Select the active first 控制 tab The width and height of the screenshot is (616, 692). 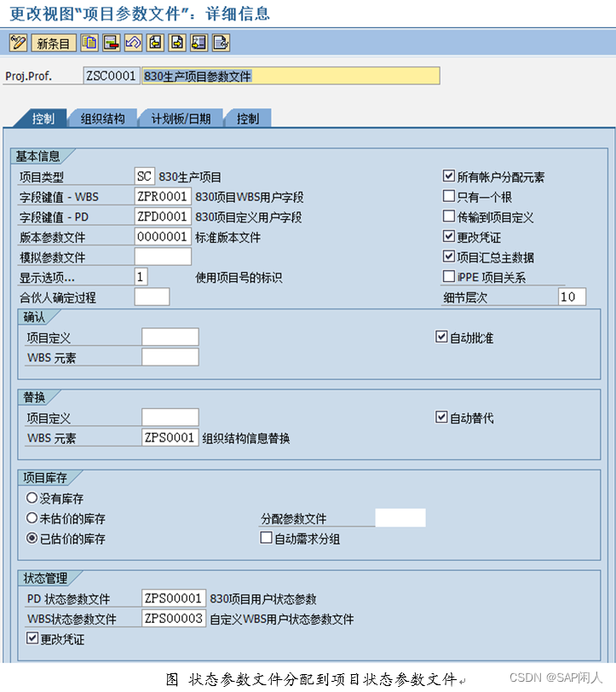(43, 118)
